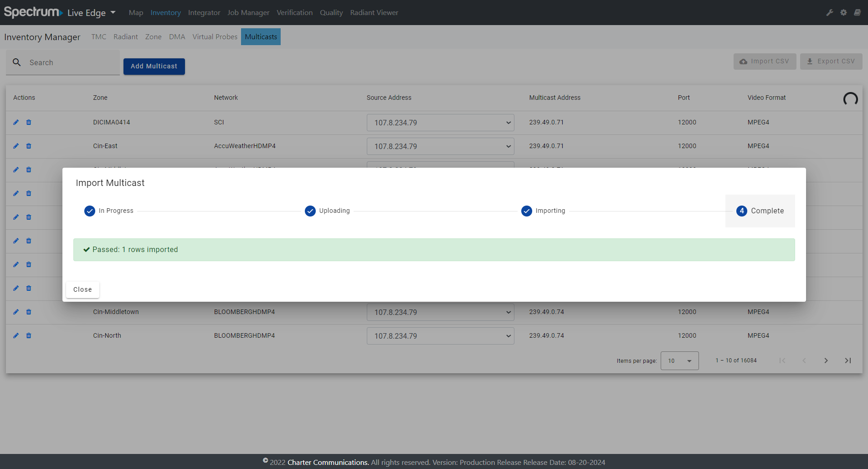Close the Import Multicast dialog

[x=82, y=289]
